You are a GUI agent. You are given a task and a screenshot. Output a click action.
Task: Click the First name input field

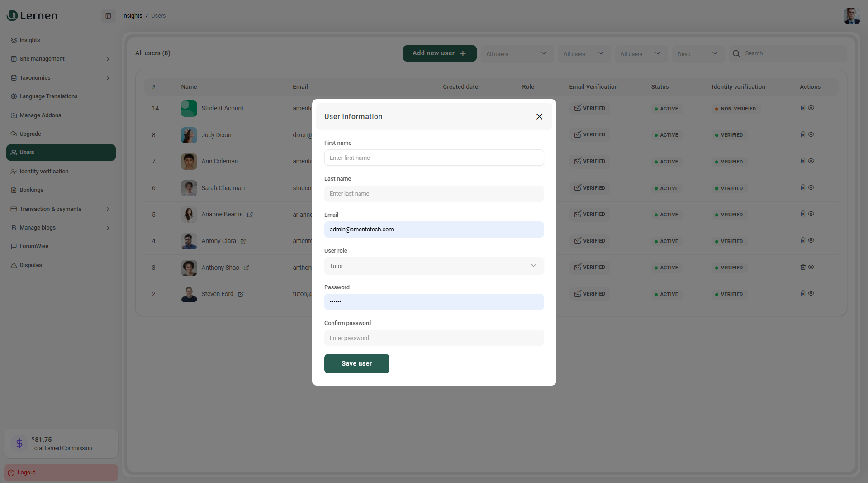(434, 158)
